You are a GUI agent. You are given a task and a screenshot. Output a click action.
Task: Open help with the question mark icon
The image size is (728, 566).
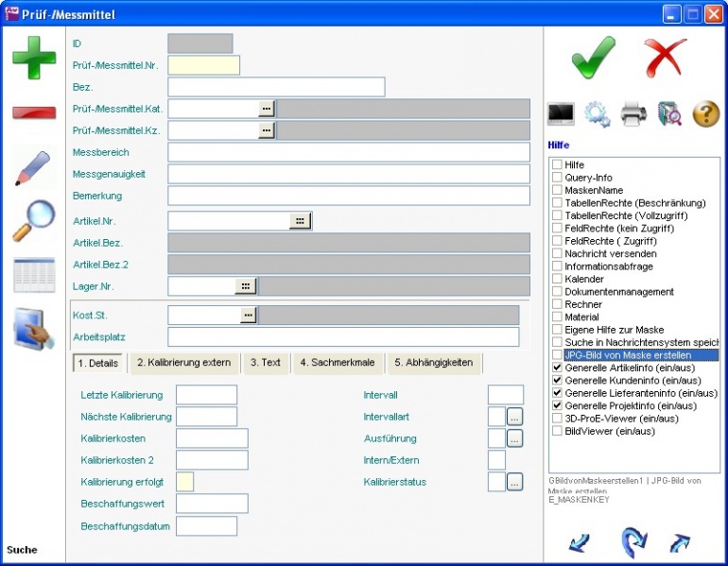coord(706,114)
